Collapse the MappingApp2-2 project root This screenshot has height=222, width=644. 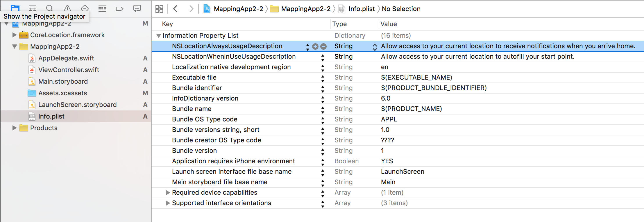[x=6, y=24]
